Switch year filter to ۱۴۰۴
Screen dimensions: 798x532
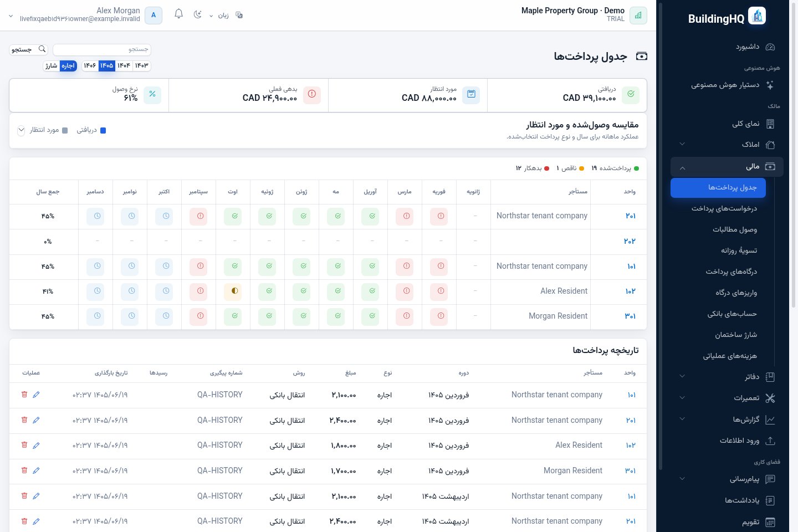pos(124,65)
